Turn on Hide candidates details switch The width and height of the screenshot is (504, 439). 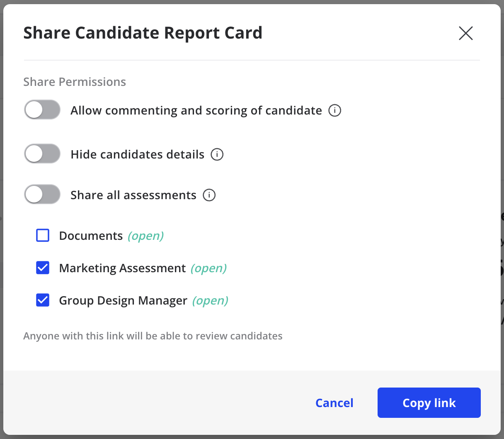42,154
